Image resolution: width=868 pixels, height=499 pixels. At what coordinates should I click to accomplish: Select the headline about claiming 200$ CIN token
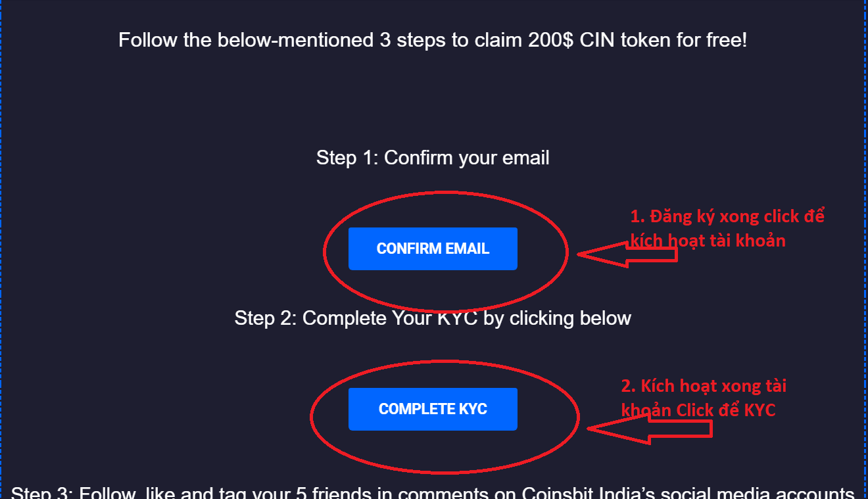pyautogui.click(x=433, y=40)
